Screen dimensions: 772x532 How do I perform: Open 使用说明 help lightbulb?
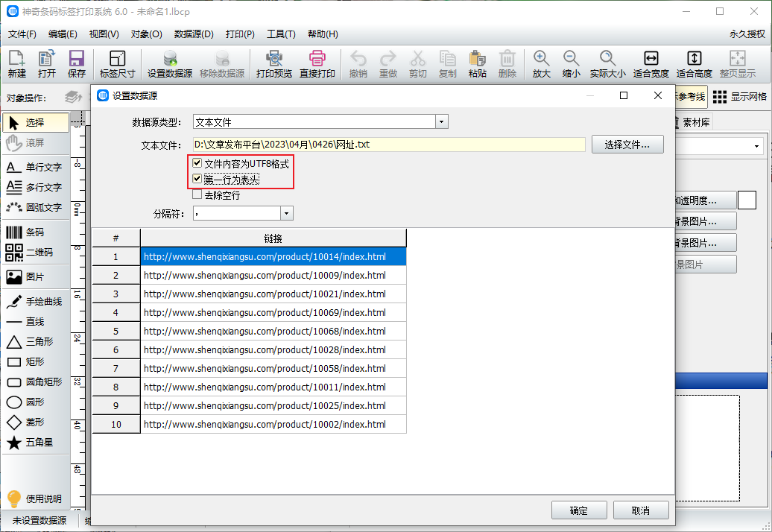(x=34, y=498)
